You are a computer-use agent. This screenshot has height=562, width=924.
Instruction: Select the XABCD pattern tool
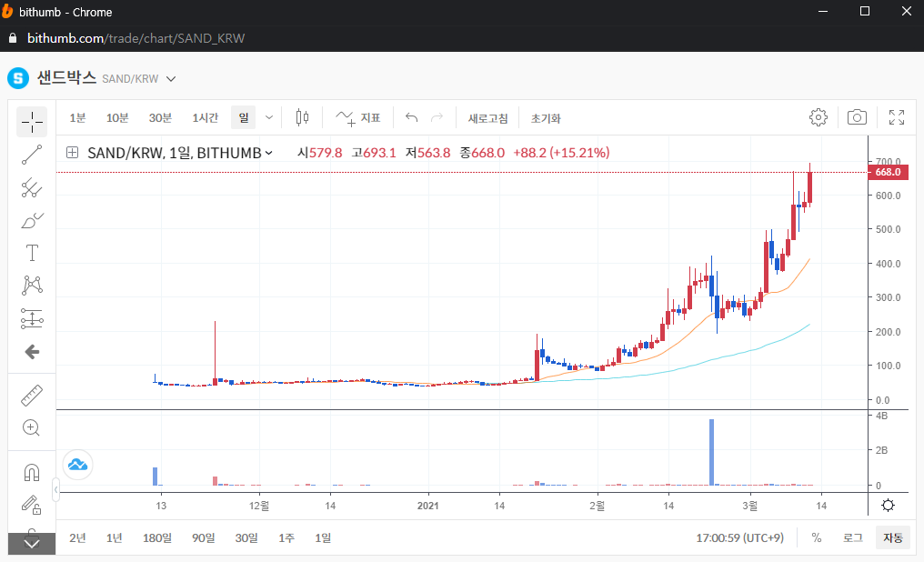[x=32, y=286]
